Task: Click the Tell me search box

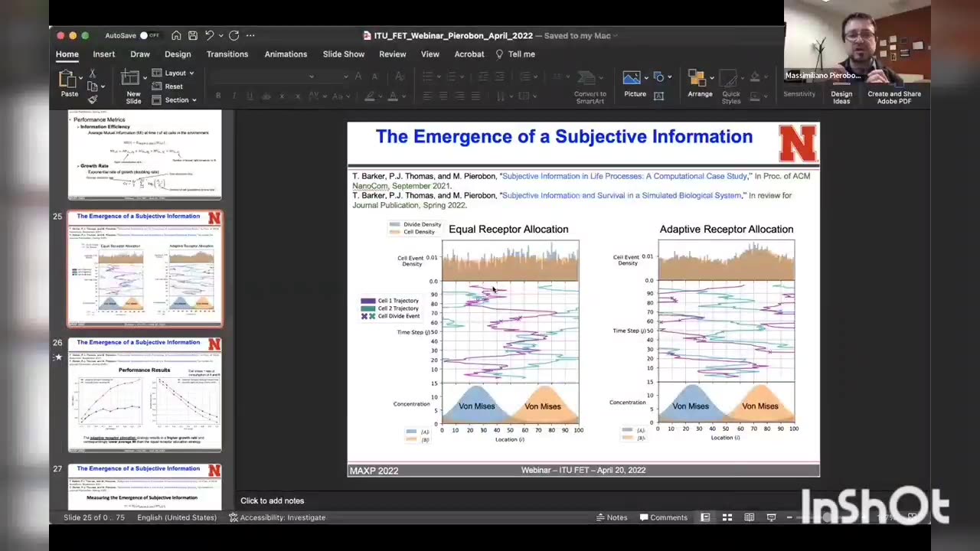Action: tap(515, 54)
